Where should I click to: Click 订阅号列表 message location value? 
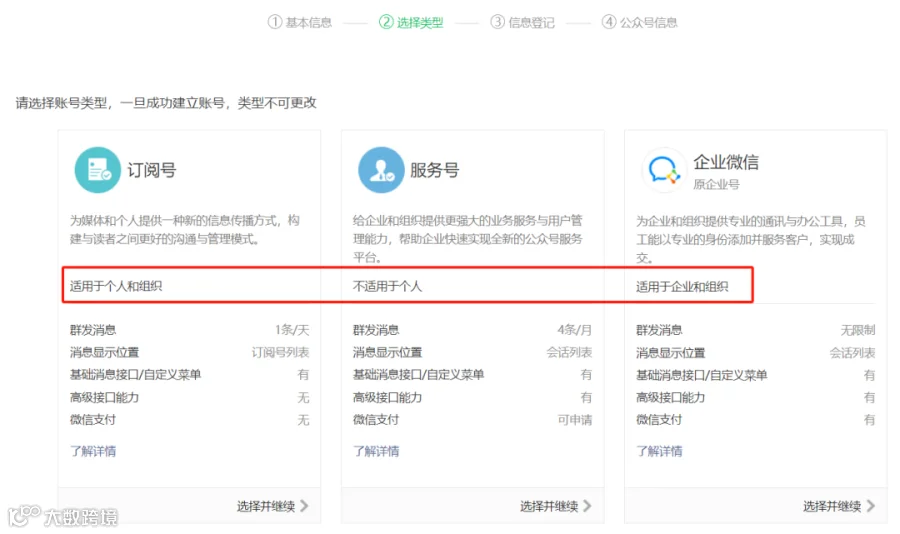pos(281,352)
